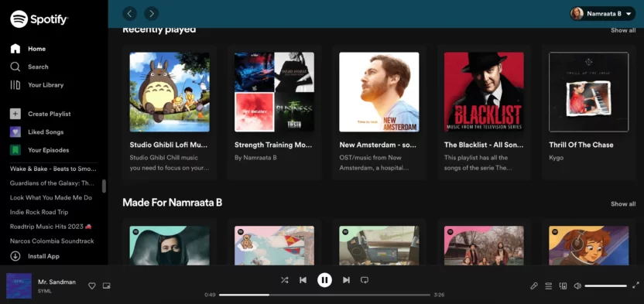Open New Amsterdam soundtrack cover
Screen dimensions: 644x304
click(x=379, y=92)
